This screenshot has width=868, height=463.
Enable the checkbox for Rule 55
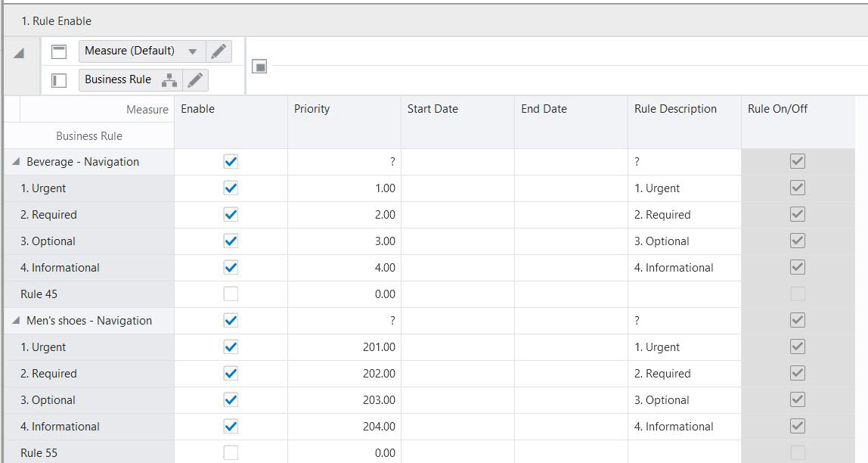pyautogui.click(x=232, y=452)
